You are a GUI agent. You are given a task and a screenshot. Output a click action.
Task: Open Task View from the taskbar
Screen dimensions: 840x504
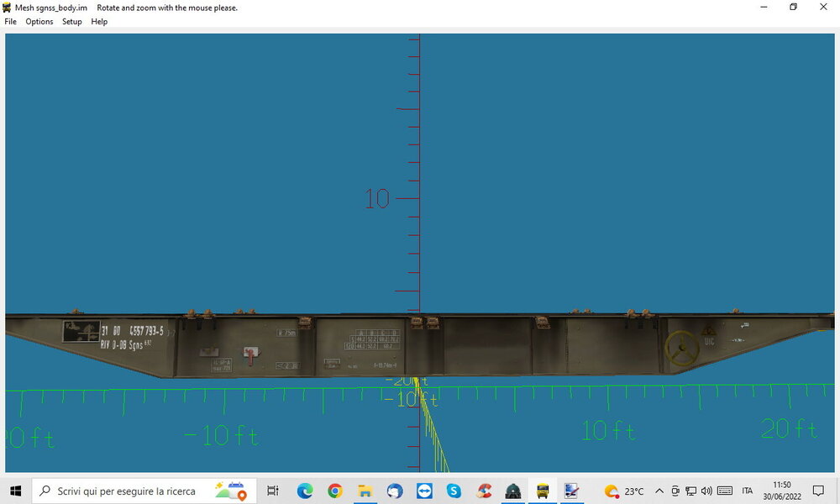(273, 491)
